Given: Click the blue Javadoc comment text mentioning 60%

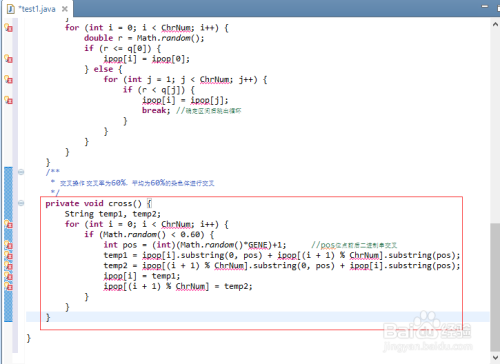Looking at the screenshot, I should click(137, 183).
